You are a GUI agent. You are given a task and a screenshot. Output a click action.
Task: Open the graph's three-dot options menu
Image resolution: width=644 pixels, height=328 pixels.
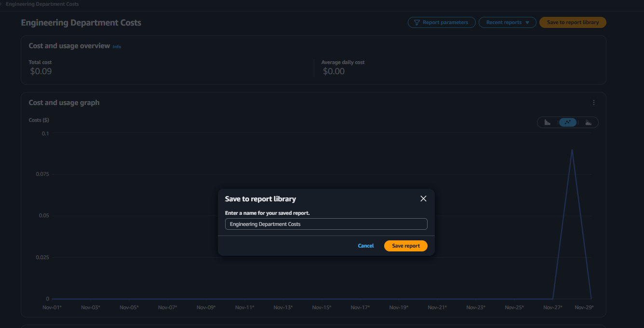594,103
